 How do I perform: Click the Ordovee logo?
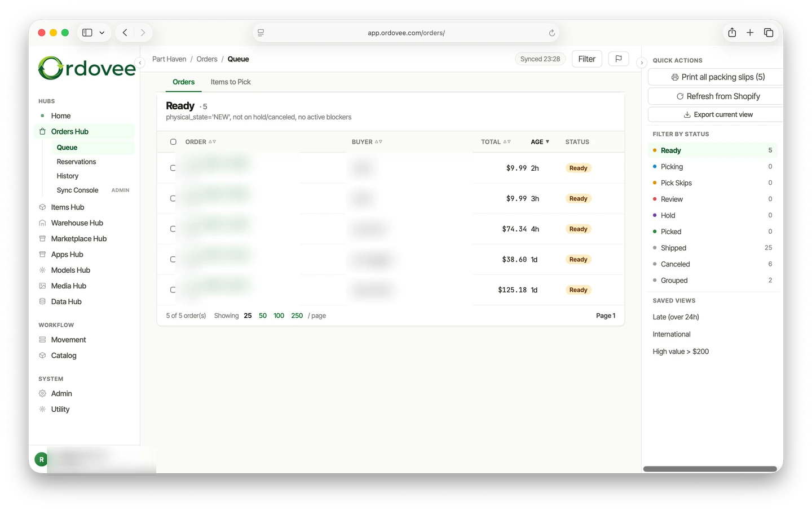tap(87, 68)
